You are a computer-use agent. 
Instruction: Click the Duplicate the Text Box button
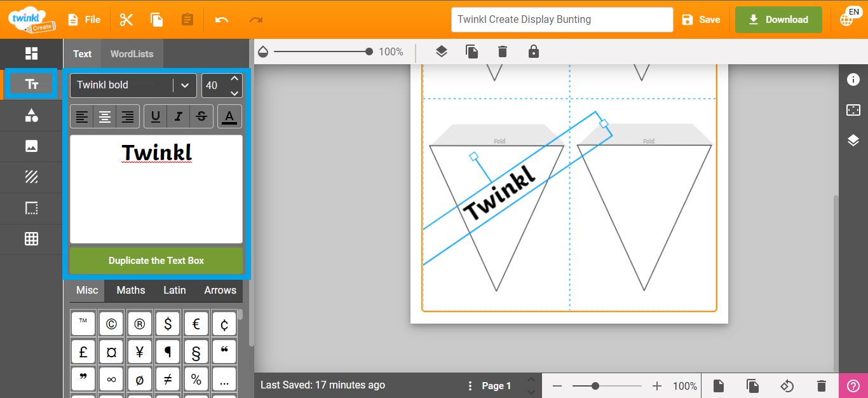point(156,261)
